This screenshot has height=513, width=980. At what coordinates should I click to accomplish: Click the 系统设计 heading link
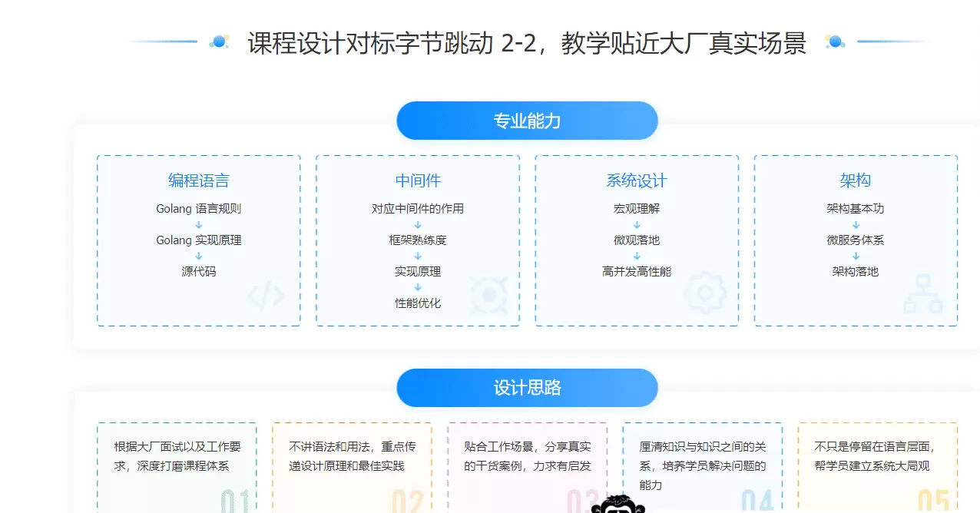pos(637,180)
